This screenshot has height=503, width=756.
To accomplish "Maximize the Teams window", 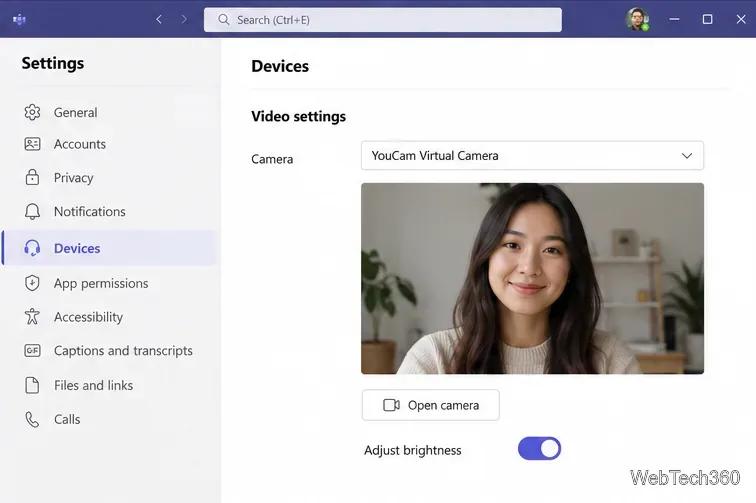I will click(707, 19).
